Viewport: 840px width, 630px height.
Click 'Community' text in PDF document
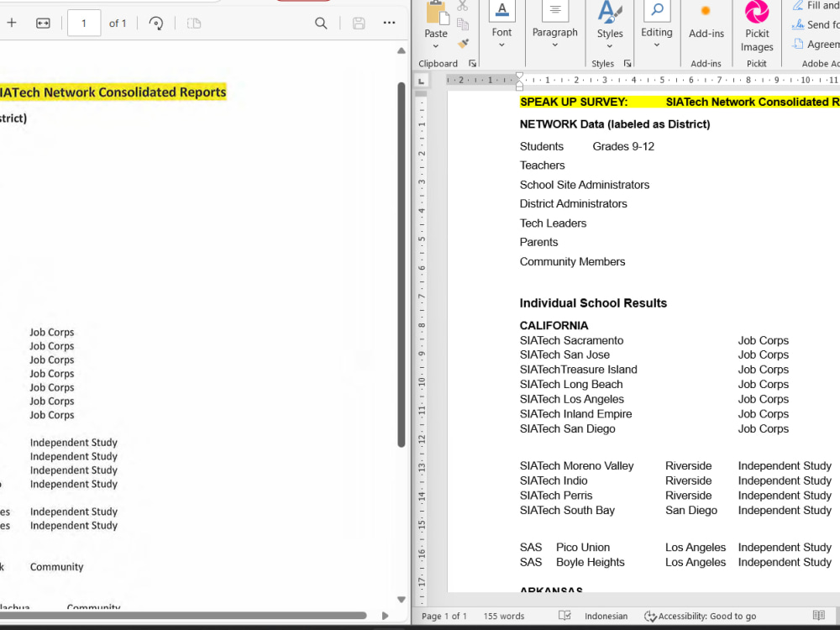coord(57,567)
